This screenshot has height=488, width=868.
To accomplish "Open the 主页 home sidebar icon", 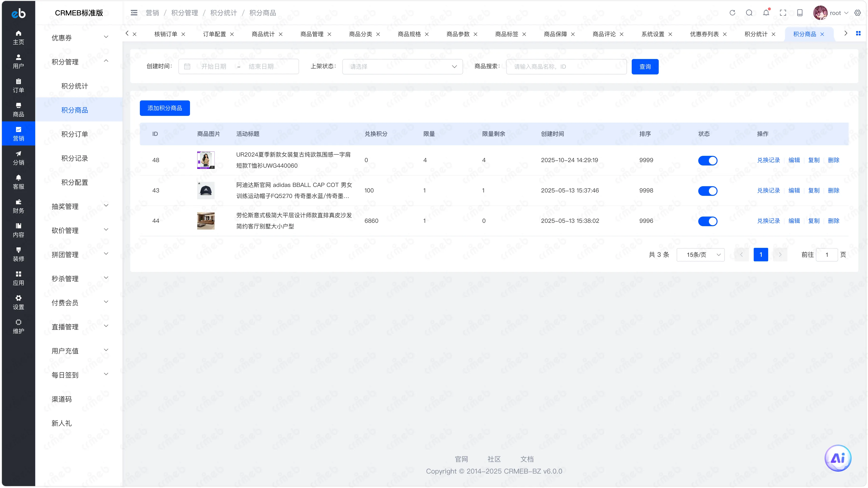I will pyautogui.click(x=19, y=37).
